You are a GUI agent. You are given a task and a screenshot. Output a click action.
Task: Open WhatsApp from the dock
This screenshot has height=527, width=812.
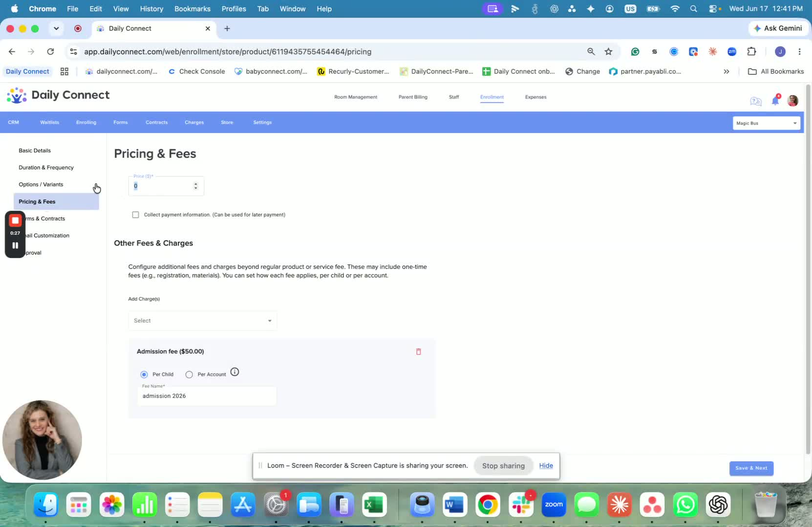pyautogui.click(x=685, y=505)
